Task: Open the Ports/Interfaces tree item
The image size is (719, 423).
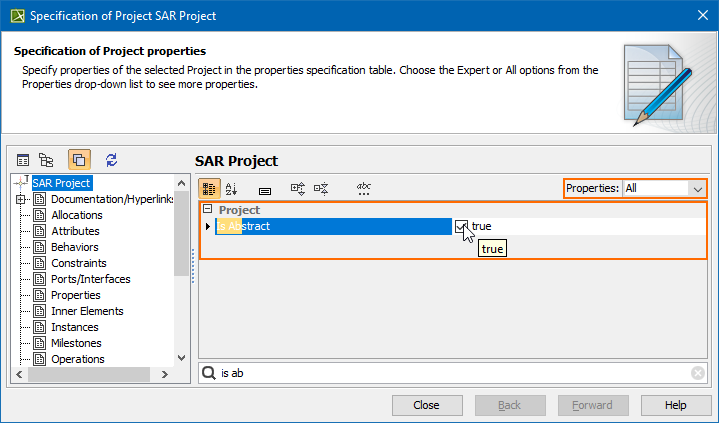Action: tap(90, 279)
